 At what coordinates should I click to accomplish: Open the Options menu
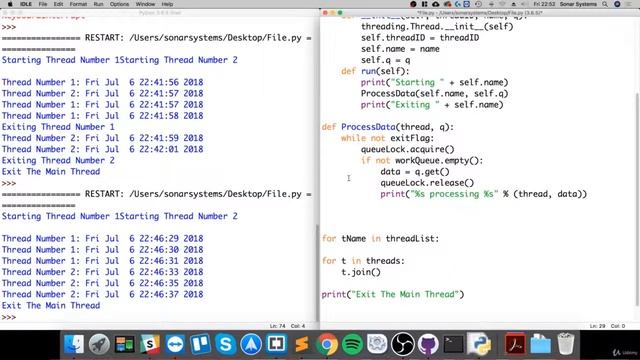(x=119, y=4)
